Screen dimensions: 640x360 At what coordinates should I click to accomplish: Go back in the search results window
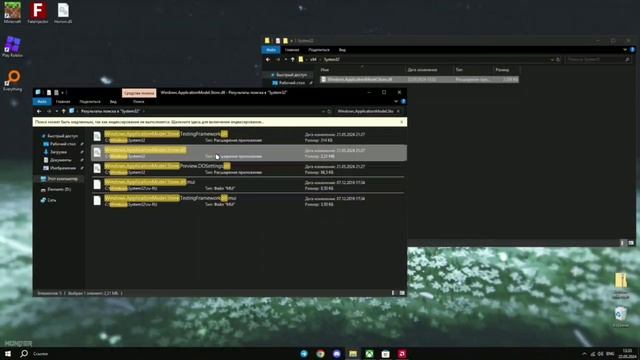[x=39, y=111]
